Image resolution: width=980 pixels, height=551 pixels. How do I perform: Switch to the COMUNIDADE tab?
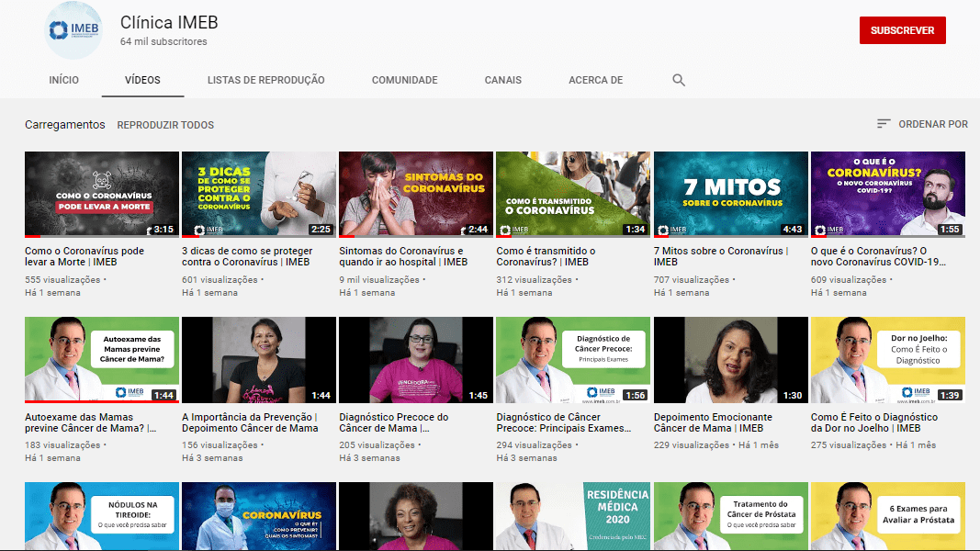coord(404,80)
